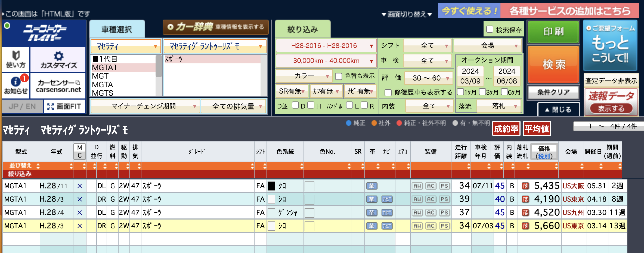Click the red 落 icon in 5,660 row

click(x=525, y=226)
